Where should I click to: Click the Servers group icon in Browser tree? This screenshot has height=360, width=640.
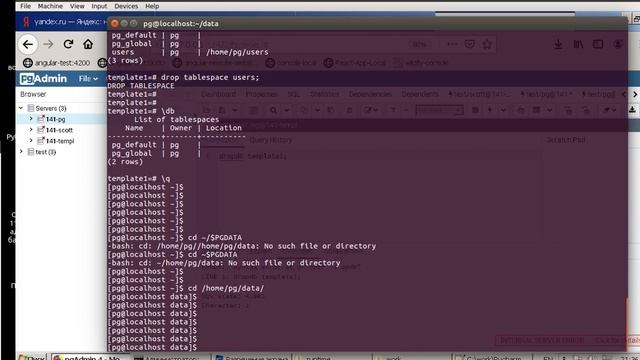click(31, 108)
